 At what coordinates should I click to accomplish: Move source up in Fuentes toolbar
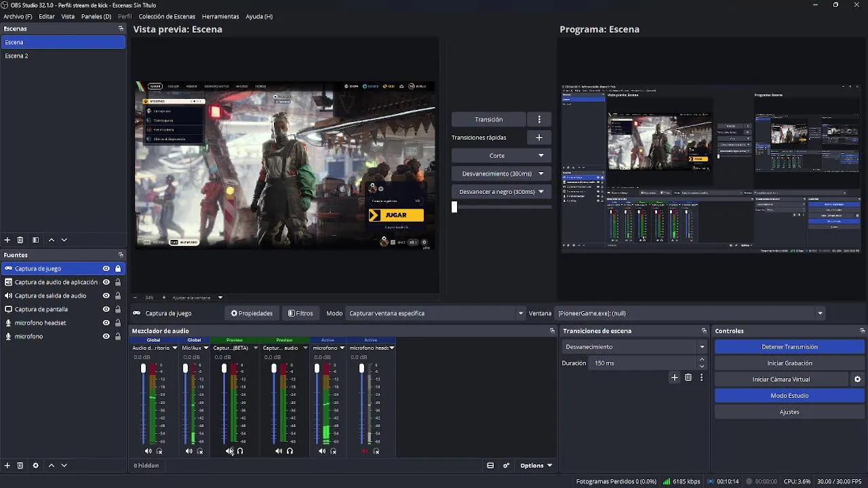click(52, 466)
